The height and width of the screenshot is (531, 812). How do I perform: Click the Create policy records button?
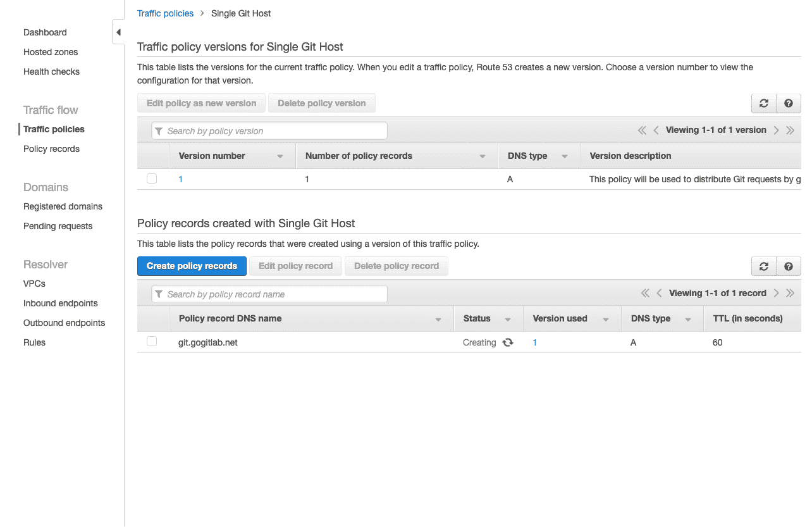pyautogui.click(x=192, y=266)
